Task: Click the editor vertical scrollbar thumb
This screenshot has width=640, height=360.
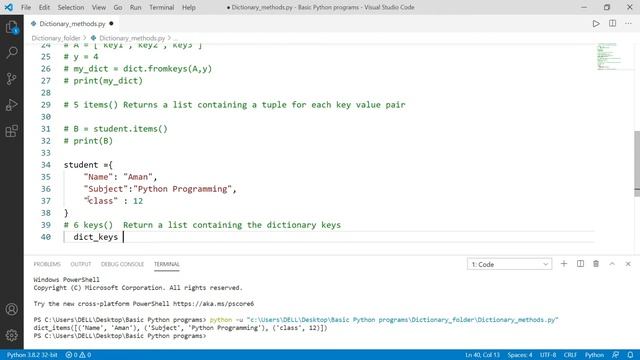Action: 637,163
